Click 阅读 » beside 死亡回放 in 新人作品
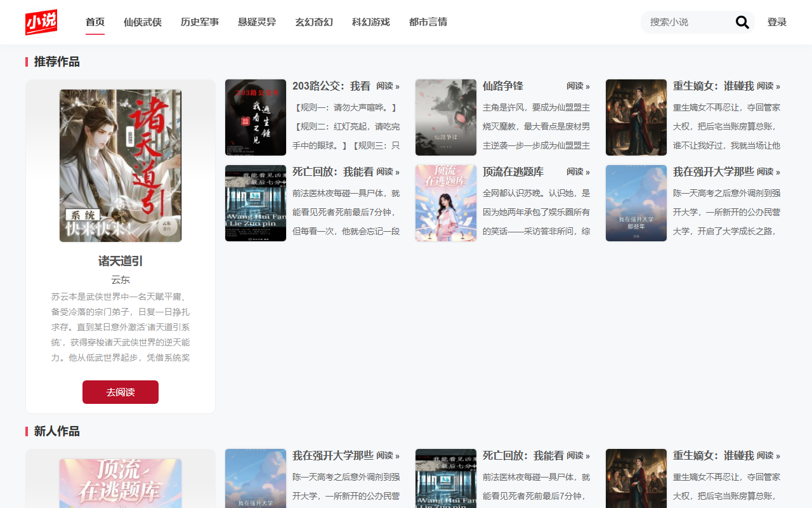Screen dimensions: 812x508 578,455
